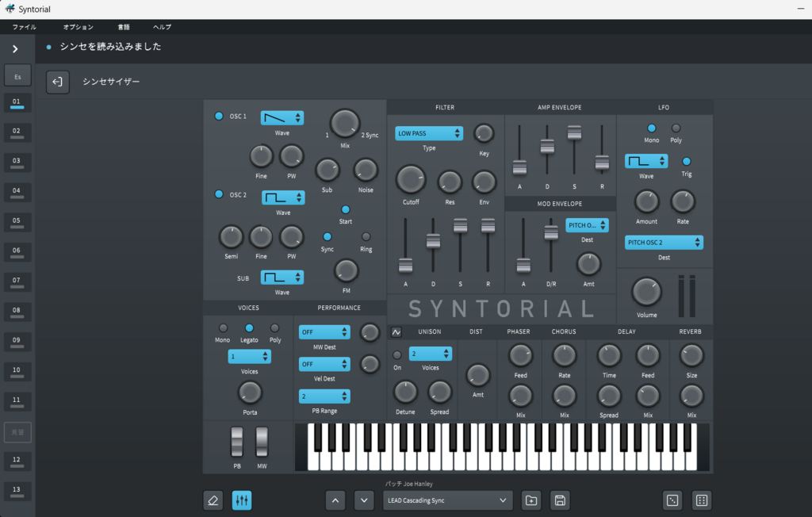Click the PB pitch bend wheel
This screenshot has height=517, width=812.
point(236,442)
